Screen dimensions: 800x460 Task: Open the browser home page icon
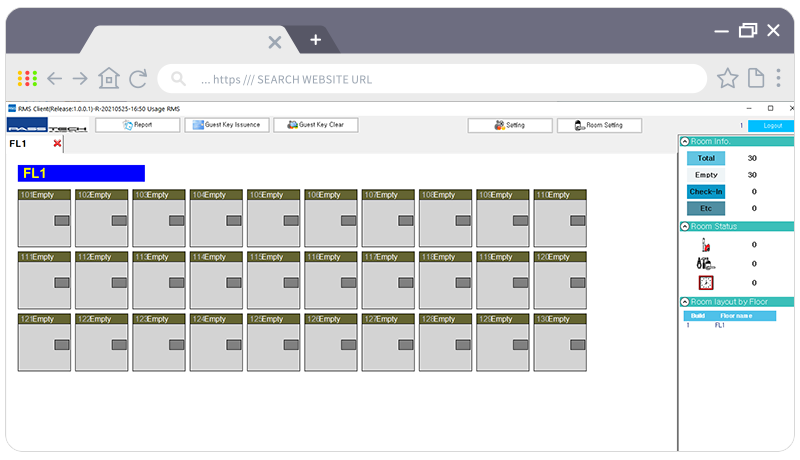point(109,78)
